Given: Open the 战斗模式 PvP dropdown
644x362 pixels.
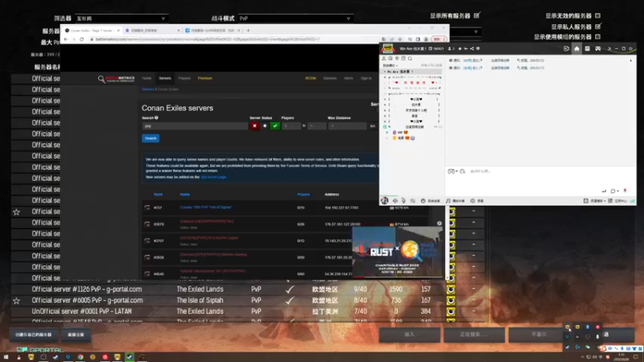Looking at the screenshot, I should [x=295, y=19].
